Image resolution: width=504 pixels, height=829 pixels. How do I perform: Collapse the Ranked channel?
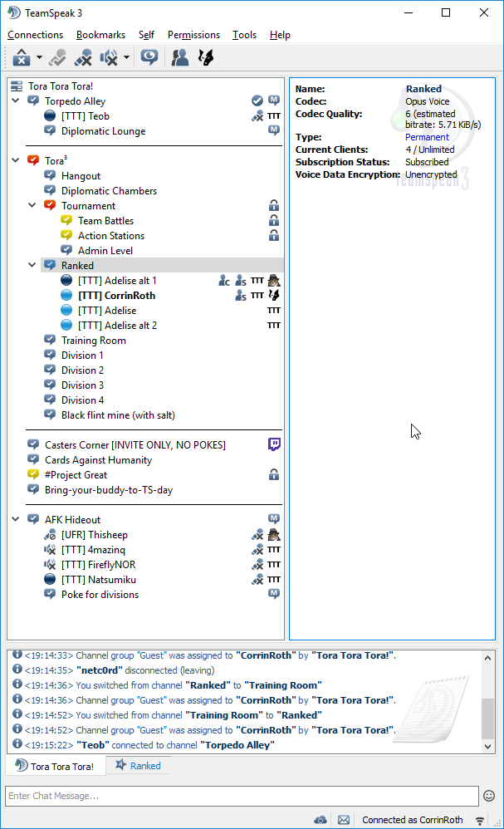coord(32,265)
